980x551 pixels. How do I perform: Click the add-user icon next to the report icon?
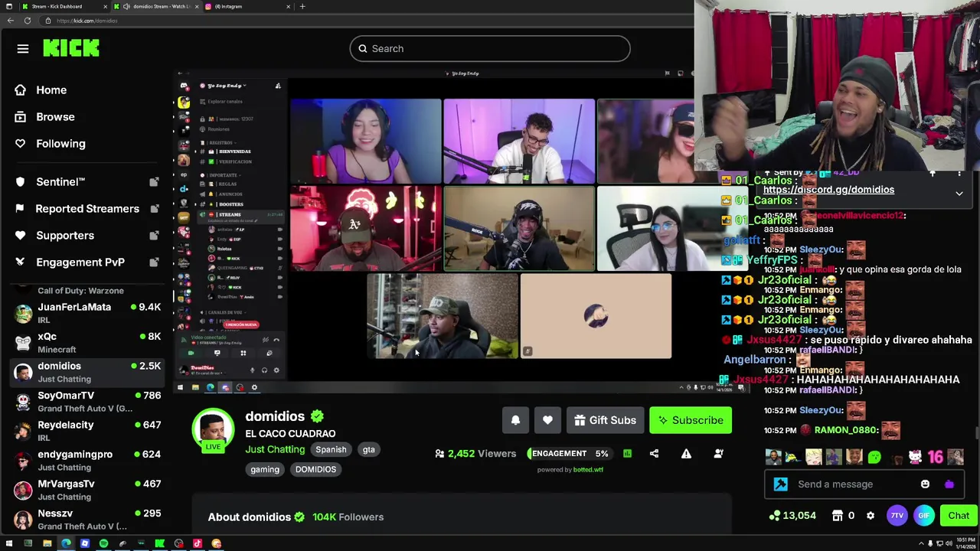718,454
